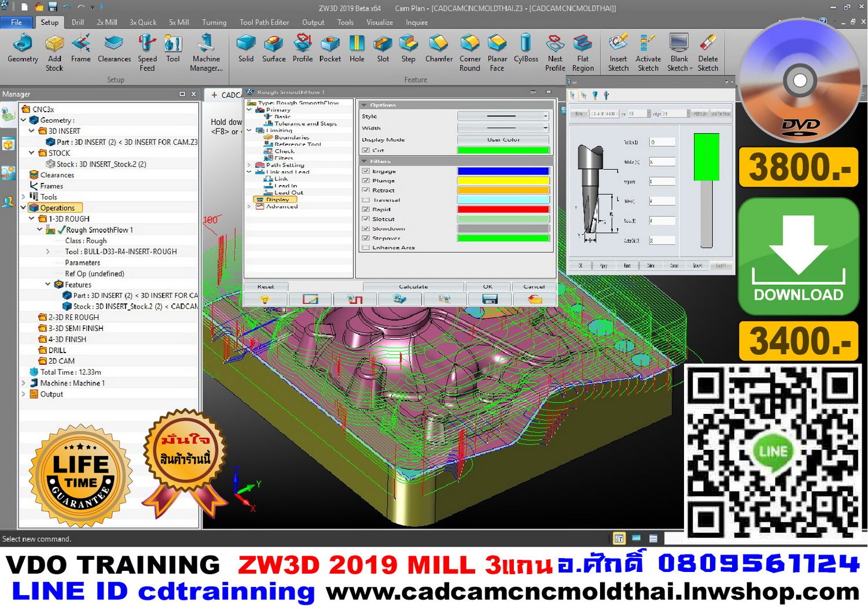The height and width of the screenshot is (609, 868).
Task: Open the Visualize ribbon tab
Action: pyautogui.click(x=379, y=22)
